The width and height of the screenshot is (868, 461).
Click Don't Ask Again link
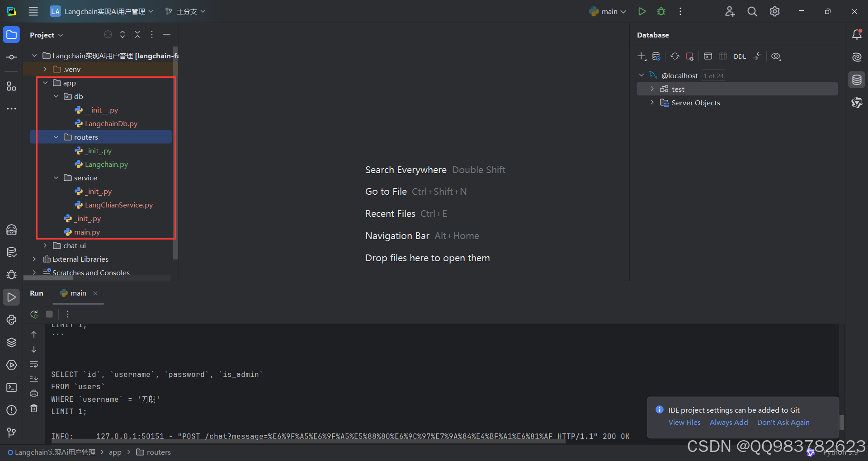pos(783,422)
